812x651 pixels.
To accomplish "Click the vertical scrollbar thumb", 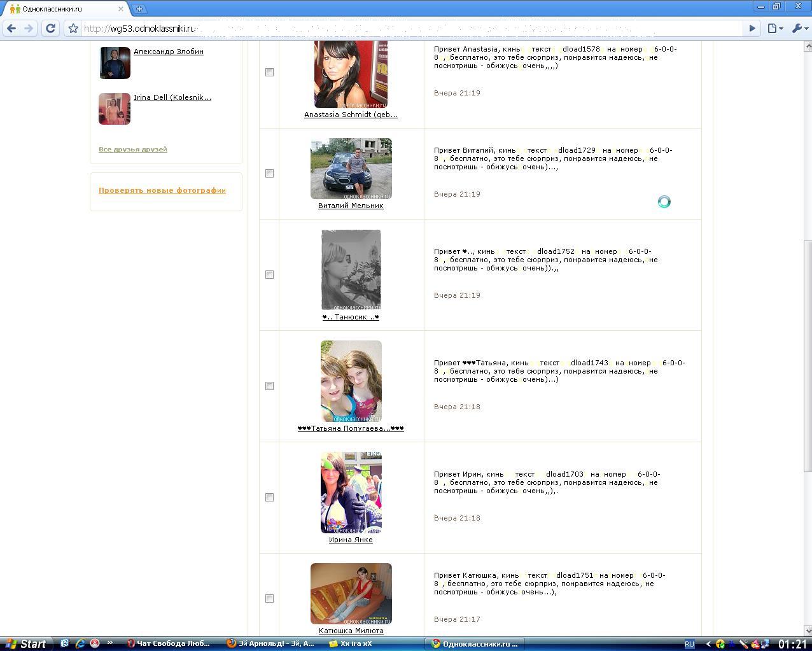I will (x=807, y=356).
